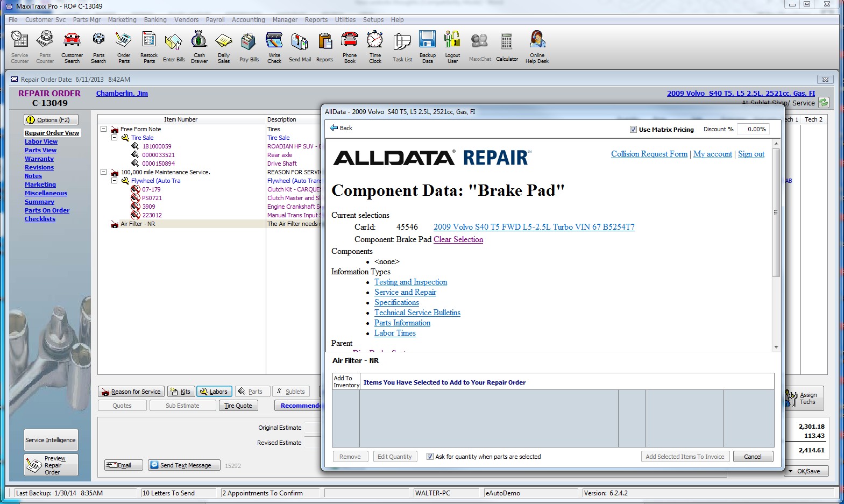This screenshot has width=844, height=504.
Task: Click the Reason for Service button
Action: 131,392
